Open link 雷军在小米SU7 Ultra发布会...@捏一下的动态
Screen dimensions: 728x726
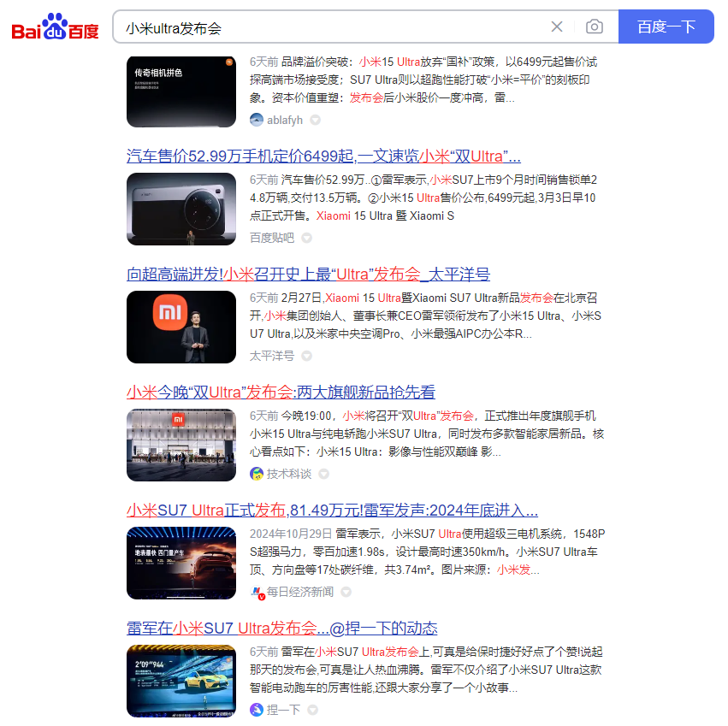tap(281, 628)
